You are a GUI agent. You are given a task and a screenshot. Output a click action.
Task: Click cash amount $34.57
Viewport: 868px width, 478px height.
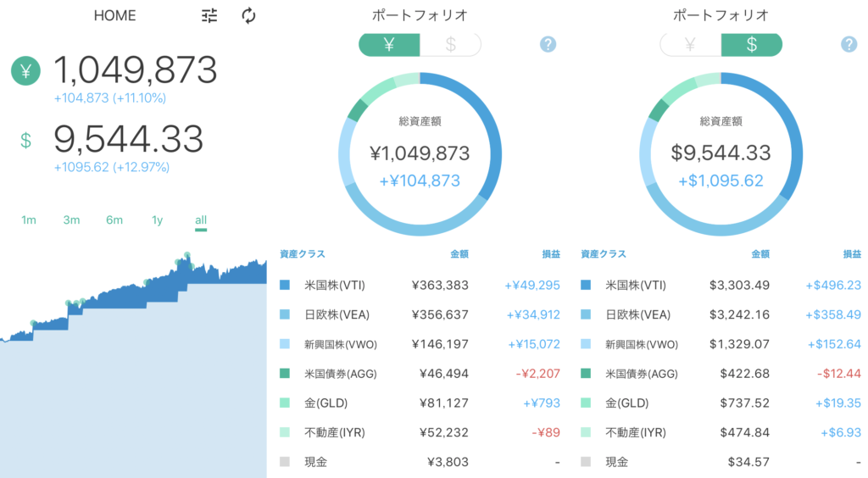coord(748,461)
